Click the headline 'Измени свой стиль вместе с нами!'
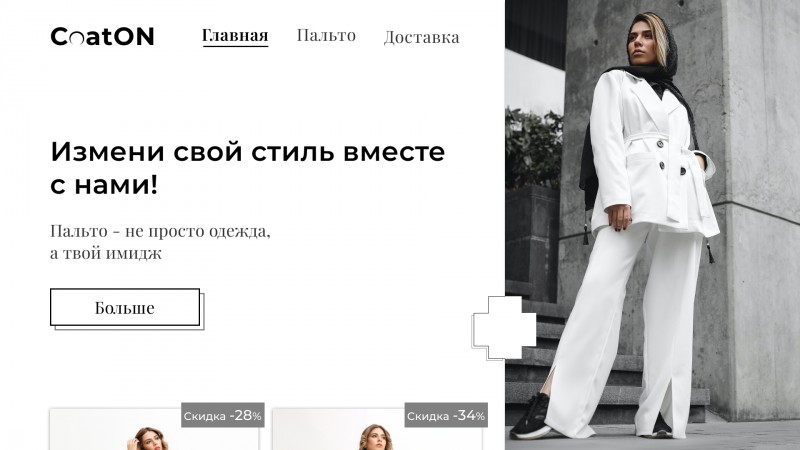 pyautogui.click(x=247, y=167)
